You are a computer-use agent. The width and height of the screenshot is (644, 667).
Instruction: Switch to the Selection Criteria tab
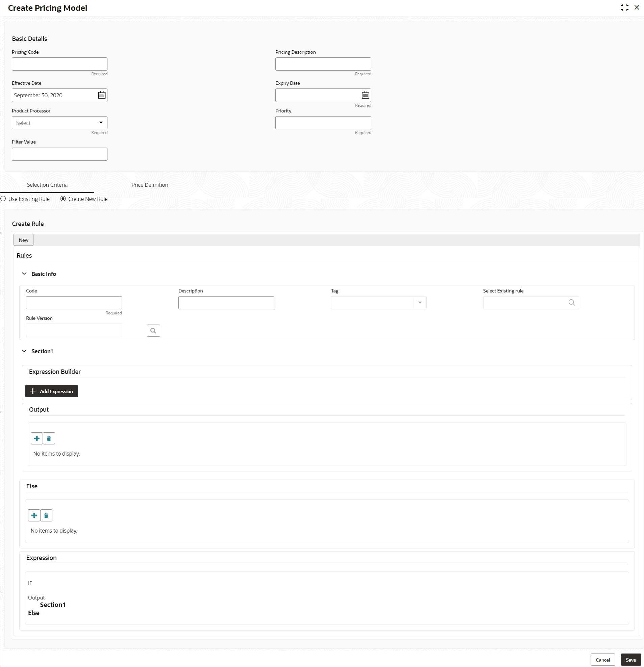click(x=47, y=185)
